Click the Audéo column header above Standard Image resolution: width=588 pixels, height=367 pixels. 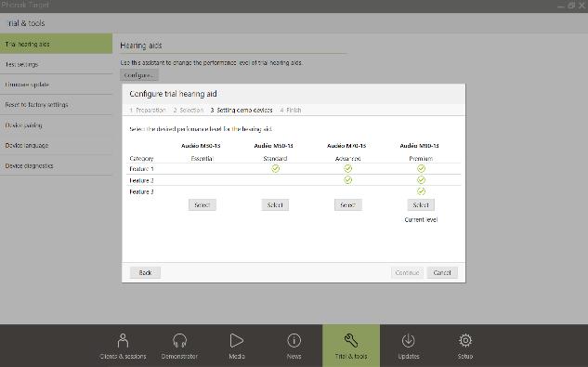point(274,146)
